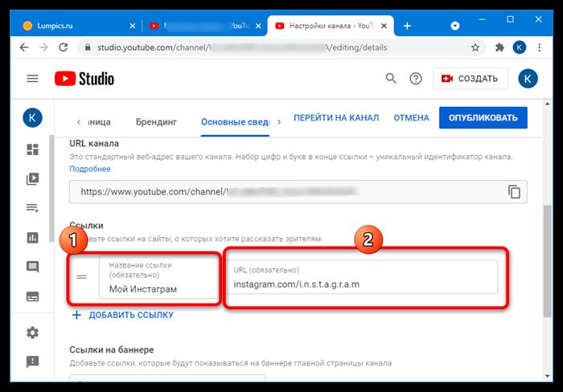Open the hamburger menu in YouTube Studio
The height and width of the screenshot is (392, 563).
click(x=32, y=79)
